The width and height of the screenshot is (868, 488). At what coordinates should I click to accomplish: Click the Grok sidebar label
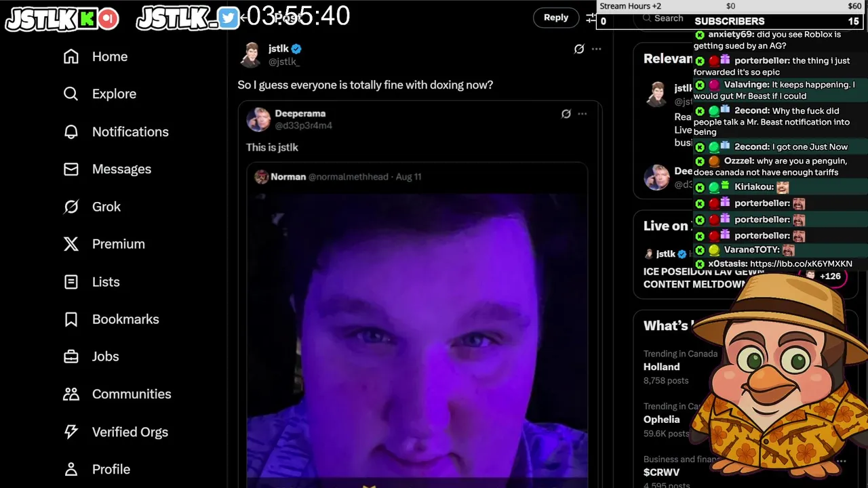[106, 206]
